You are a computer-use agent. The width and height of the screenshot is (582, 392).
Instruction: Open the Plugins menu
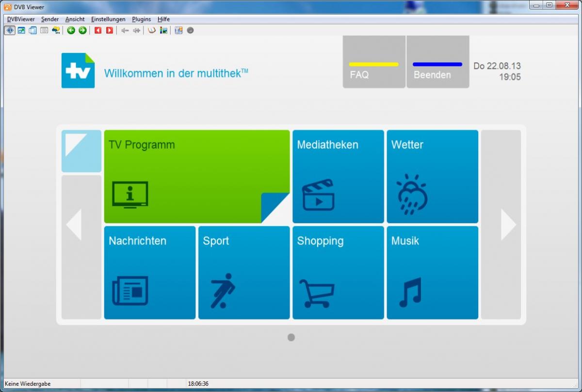141,19
